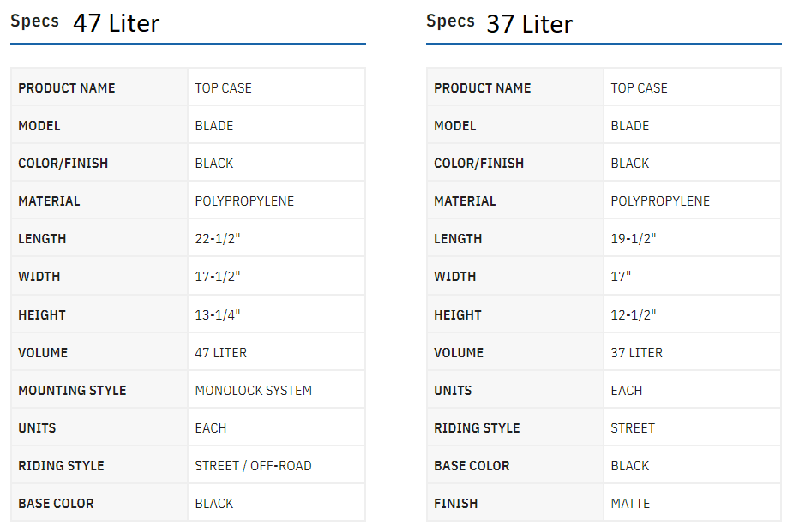Image resolution: width=799 pixels, height=532 pixels.
Task: Click POLYPROPYLENE in the 47 Liter table
Action: [x=244, y=201]
